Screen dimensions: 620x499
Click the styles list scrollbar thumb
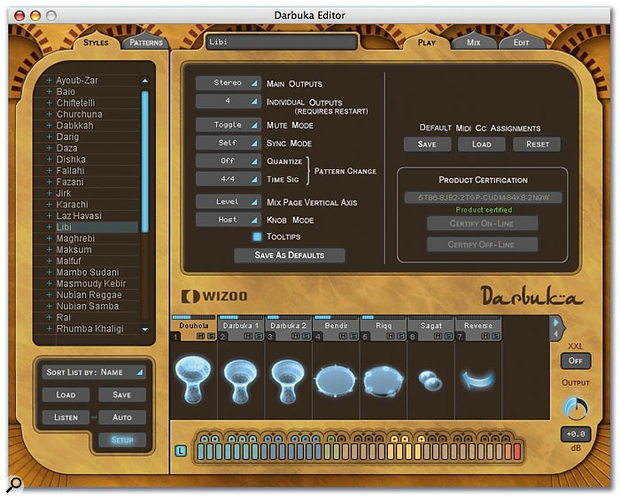145,161
